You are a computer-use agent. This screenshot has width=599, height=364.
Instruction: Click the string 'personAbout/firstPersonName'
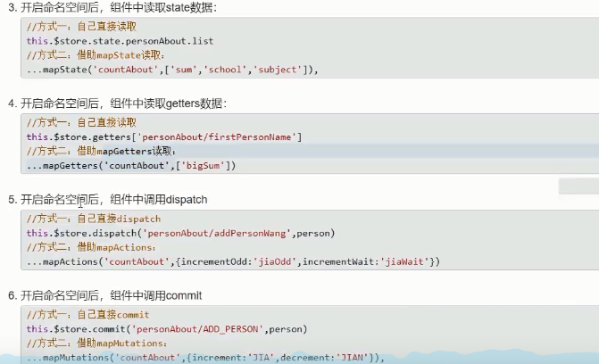coord(217,137)
